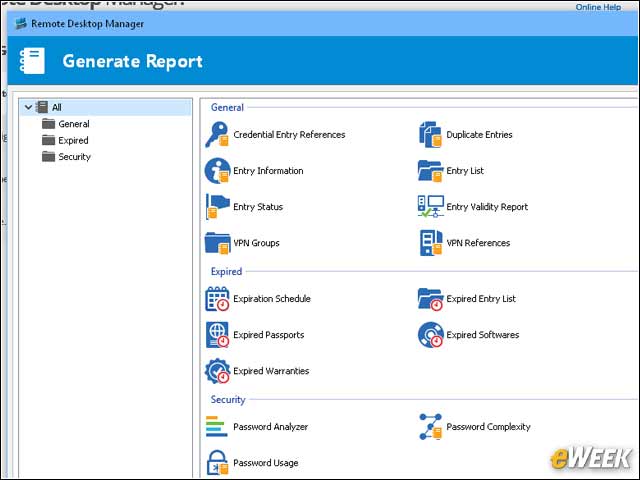Click the Expired section header

point(227,271)
